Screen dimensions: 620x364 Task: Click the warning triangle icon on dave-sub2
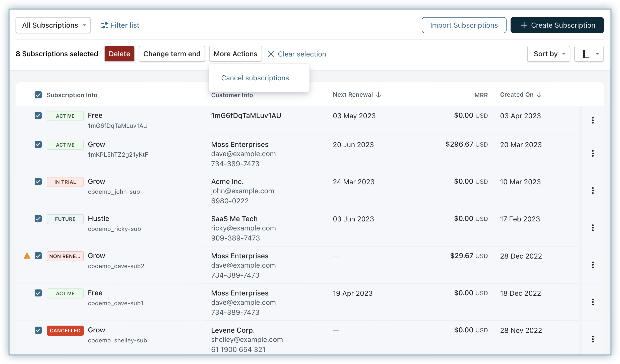[x=27, y=256]
